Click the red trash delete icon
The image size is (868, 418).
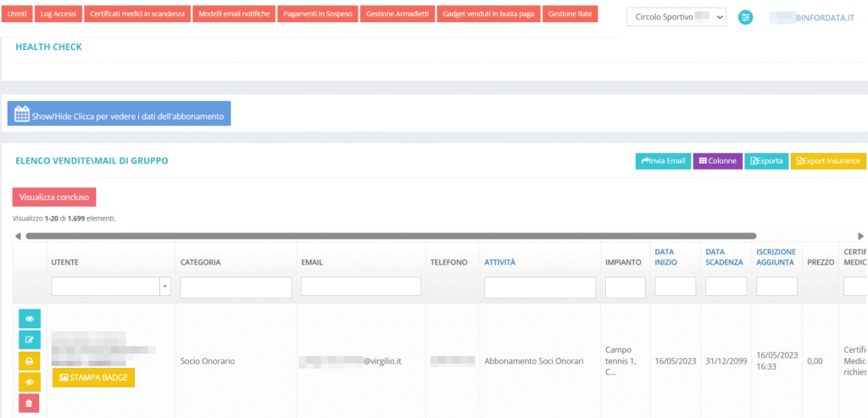click(30, 404)
